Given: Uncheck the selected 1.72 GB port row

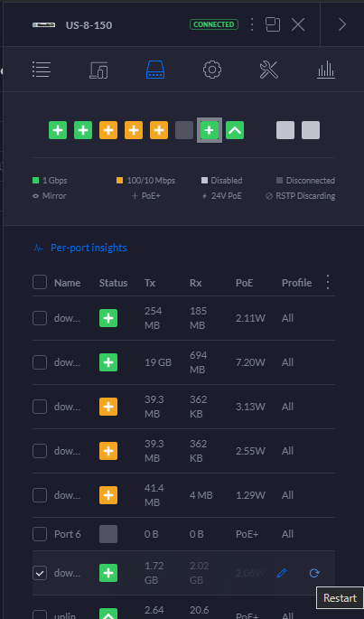Looking at the screenshot, I should coord(40,573).
